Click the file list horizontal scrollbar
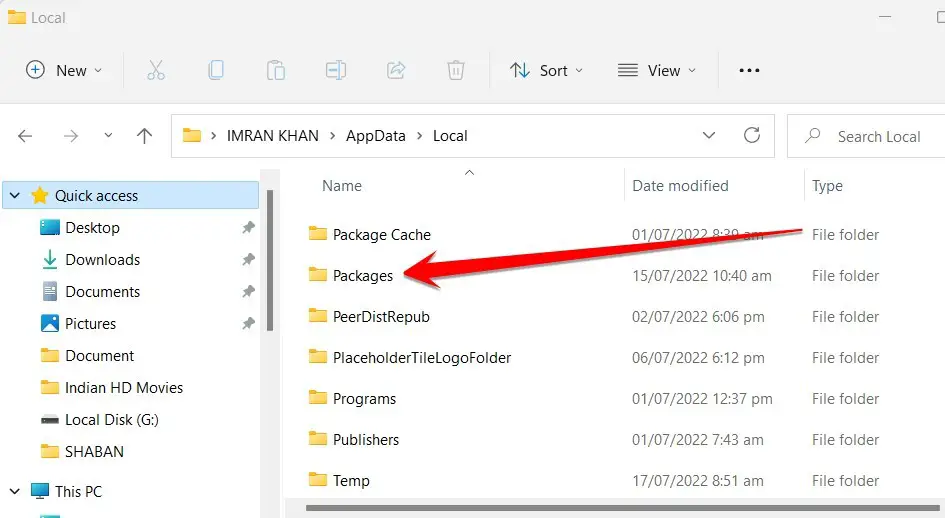The width and height of the screenshot is (945, 518). (621, 508)
